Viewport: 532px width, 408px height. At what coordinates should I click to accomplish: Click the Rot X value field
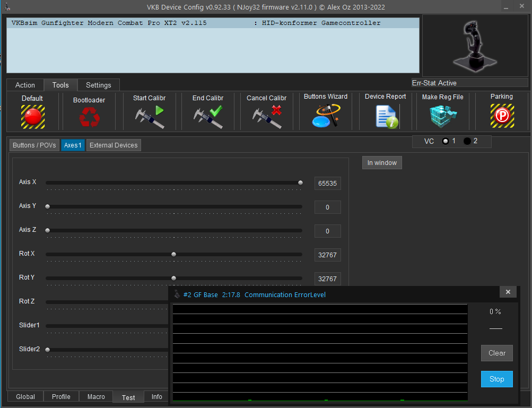[327, 255]
